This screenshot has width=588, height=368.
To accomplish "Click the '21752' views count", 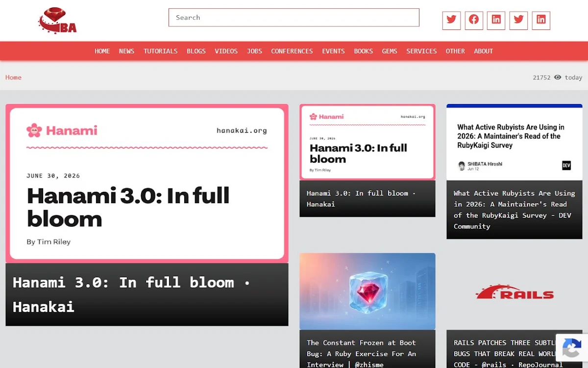I will tap(541, 78).
